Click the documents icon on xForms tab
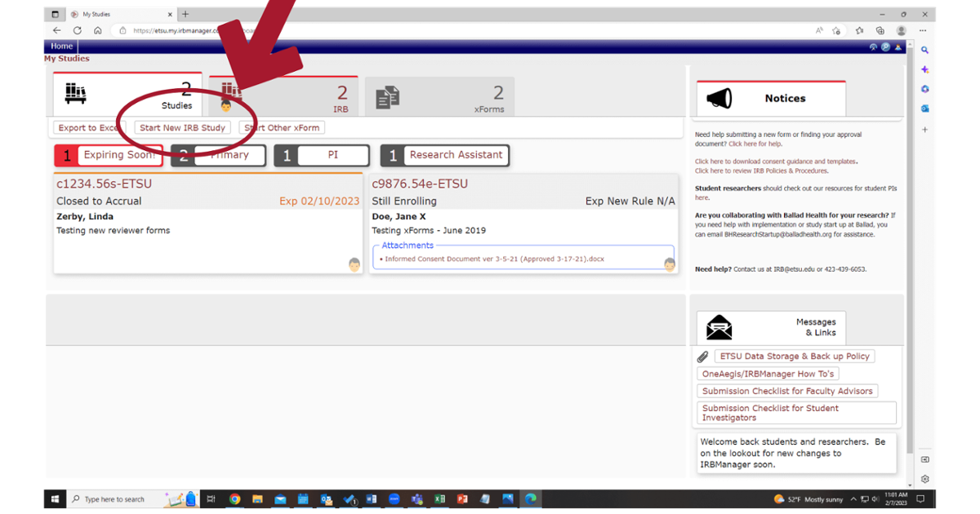Image resolution: width=980 pixels, height=514 pixels. (x=387, y=98)
